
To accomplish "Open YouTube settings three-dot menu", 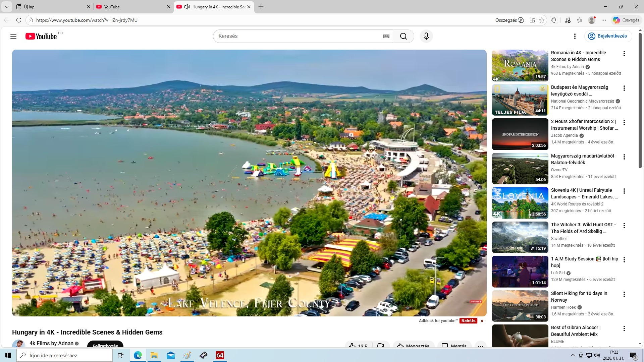I will click(575, 36).
